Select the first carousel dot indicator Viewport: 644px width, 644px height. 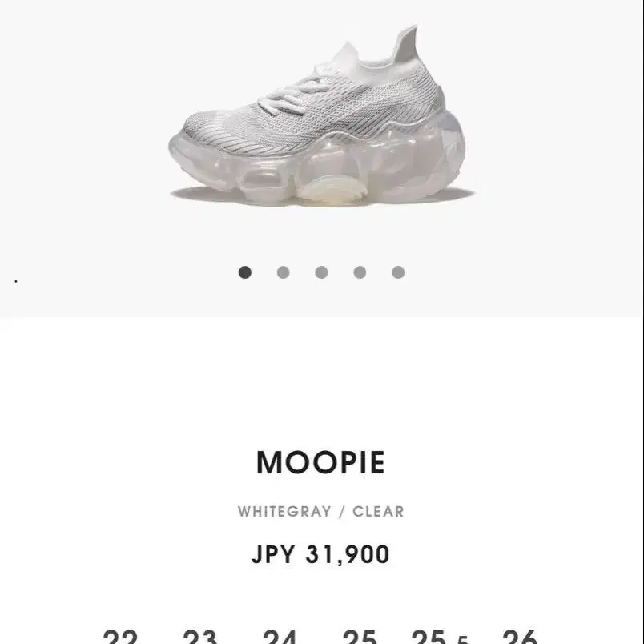(x=245, y=272)
